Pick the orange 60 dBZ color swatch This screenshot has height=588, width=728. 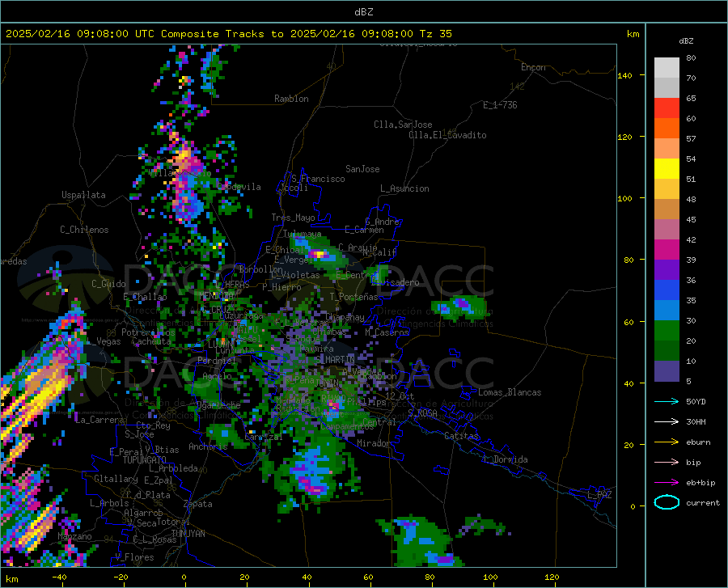tap(667, 129)
